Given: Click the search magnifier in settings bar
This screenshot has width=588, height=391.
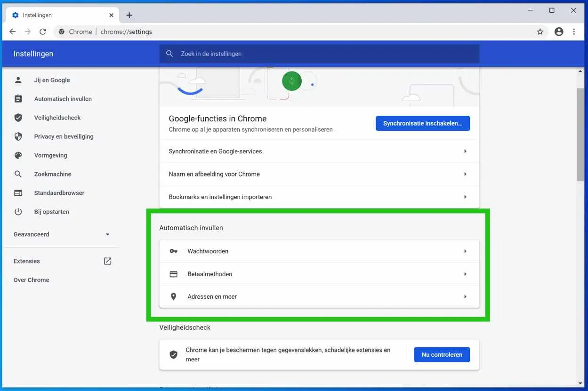Looking at the screenshot, I should 170,54.
